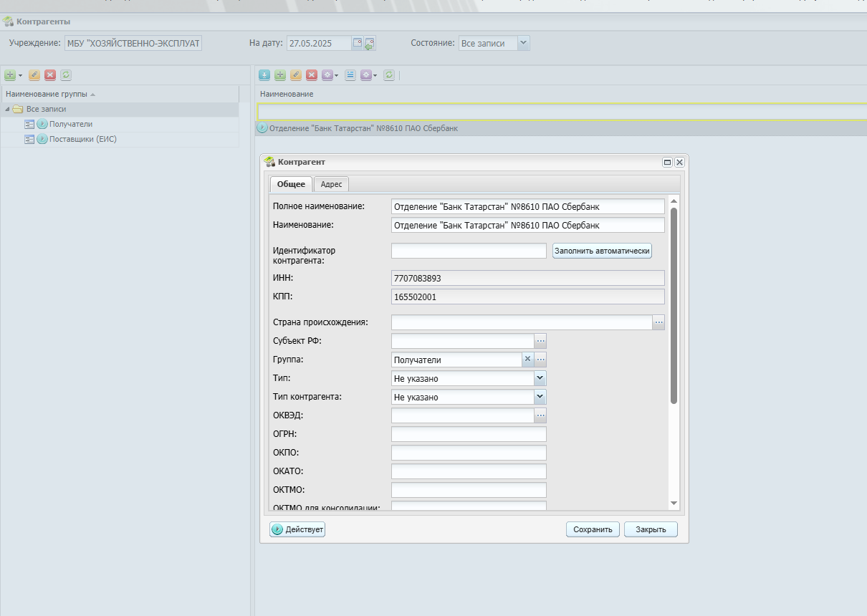Open the Состояние dropdown
The image size is (867, 616).
(x=524, y=43)
